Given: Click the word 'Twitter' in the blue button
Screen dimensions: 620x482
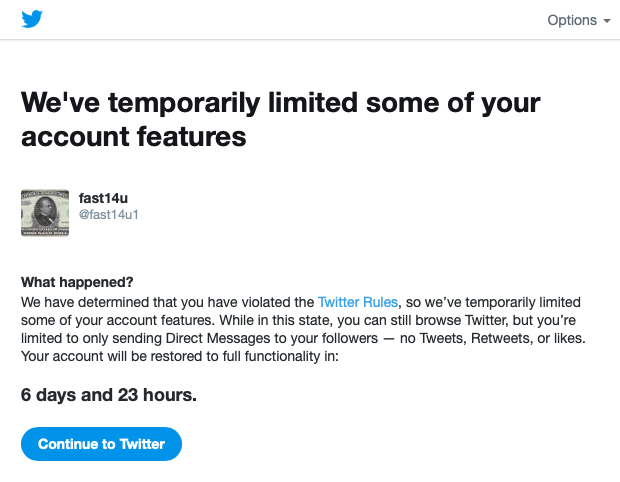Looking at the screenshot, I should (142, 444).
